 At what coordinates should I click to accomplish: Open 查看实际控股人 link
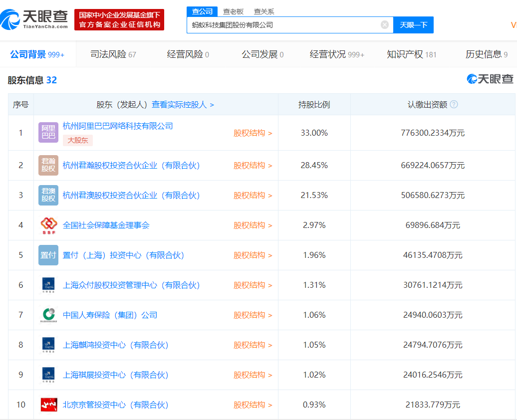[183, 105]
